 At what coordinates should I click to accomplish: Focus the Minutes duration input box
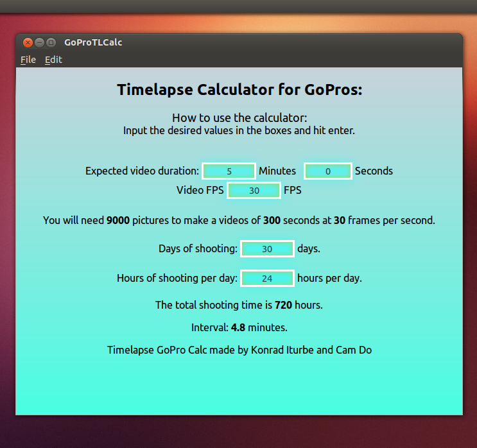click(229, 171)
